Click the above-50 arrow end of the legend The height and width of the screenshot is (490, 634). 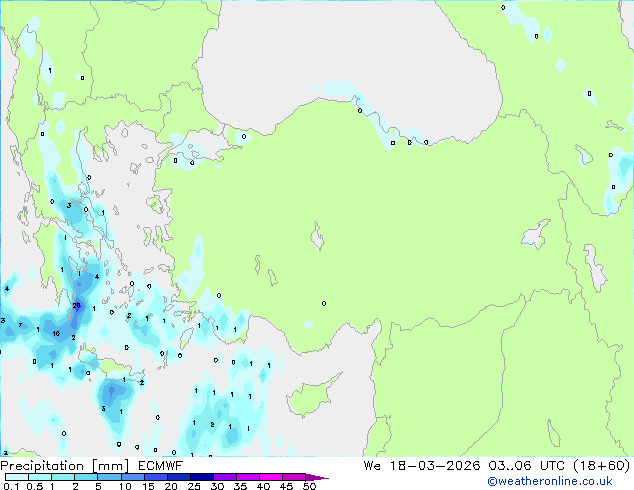coord(317,477)
